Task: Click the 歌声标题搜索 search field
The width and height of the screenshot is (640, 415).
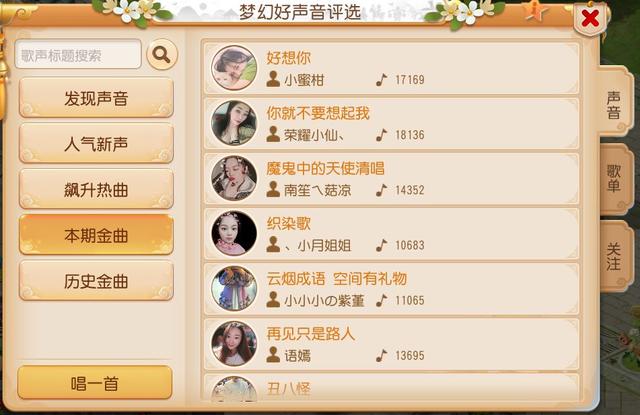Action: [x=78, y=54]
